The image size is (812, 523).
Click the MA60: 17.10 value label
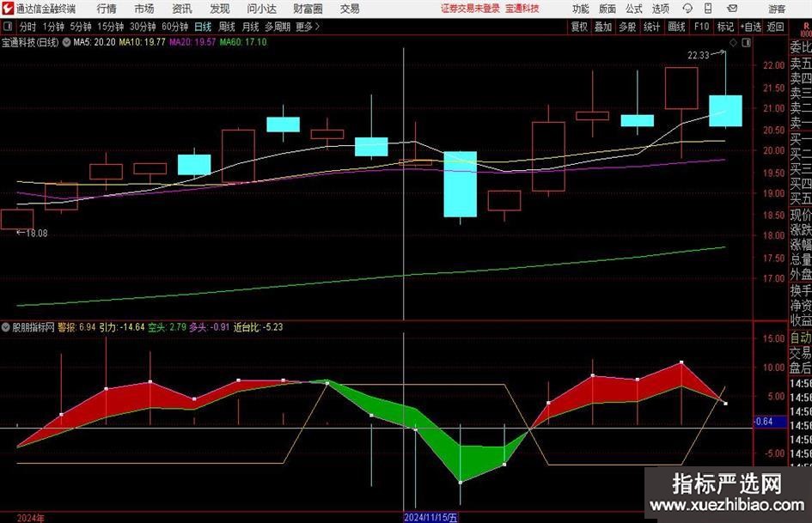click(243, 42)
